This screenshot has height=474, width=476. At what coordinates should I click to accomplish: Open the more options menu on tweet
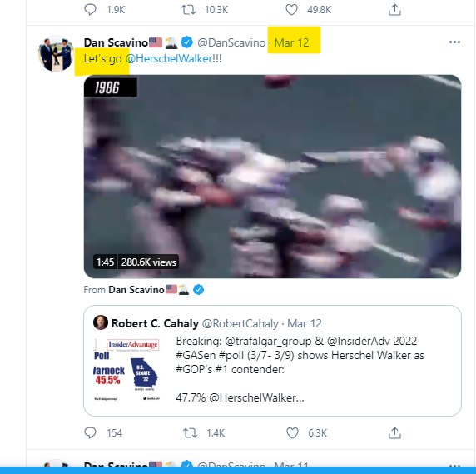point(454,42)
